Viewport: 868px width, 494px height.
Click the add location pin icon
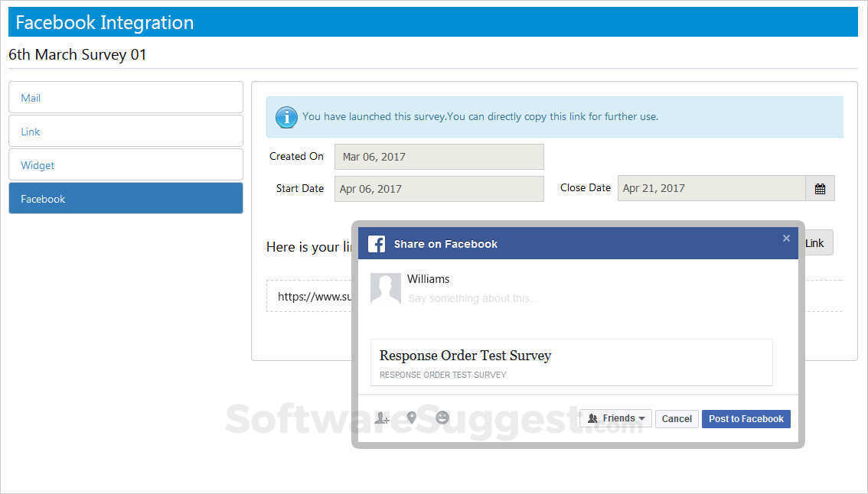tap(411, 418)
